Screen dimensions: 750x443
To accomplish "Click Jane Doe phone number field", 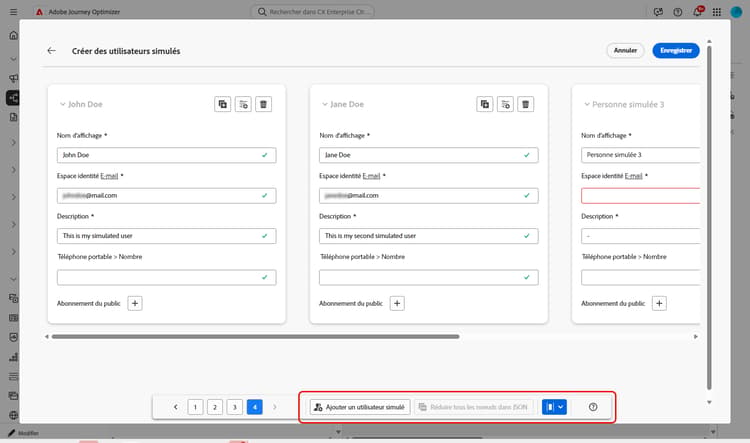I will pos(429,277).
